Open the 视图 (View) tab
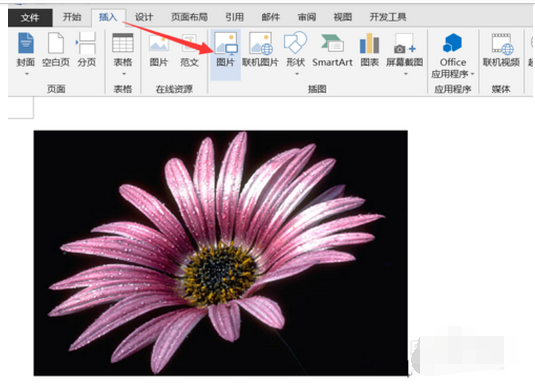 343,17
